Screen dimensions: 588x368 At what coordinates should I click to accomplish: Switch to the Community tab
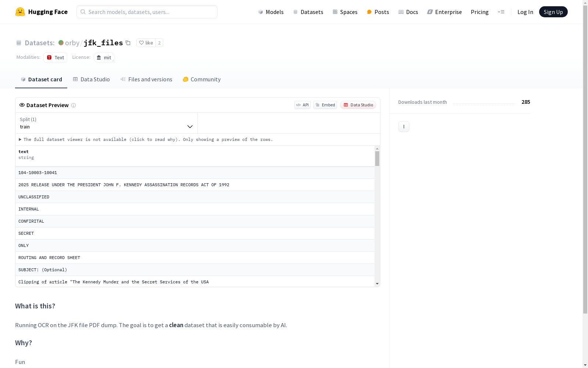point(202,79)
